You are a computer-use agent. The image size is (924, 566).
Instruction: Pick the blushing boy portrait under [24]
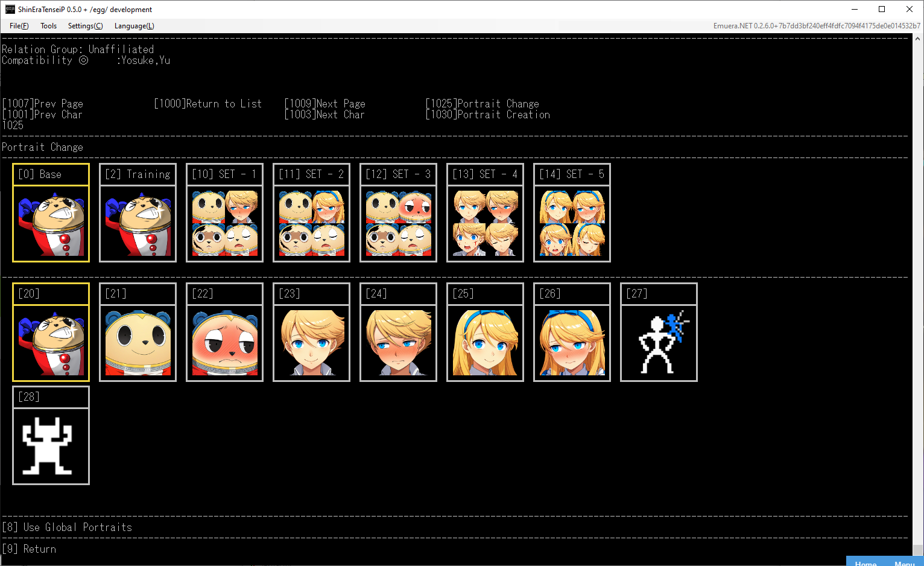[398, 343]
